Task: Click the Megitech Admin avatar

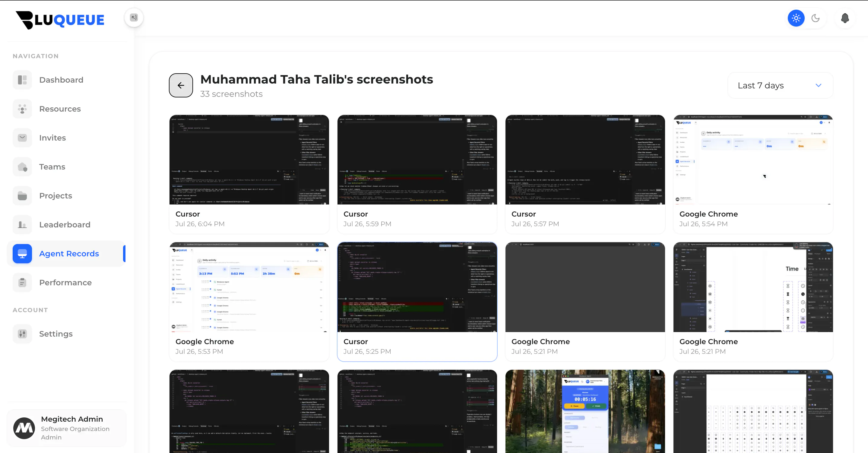Action: (x=24, y=428)
